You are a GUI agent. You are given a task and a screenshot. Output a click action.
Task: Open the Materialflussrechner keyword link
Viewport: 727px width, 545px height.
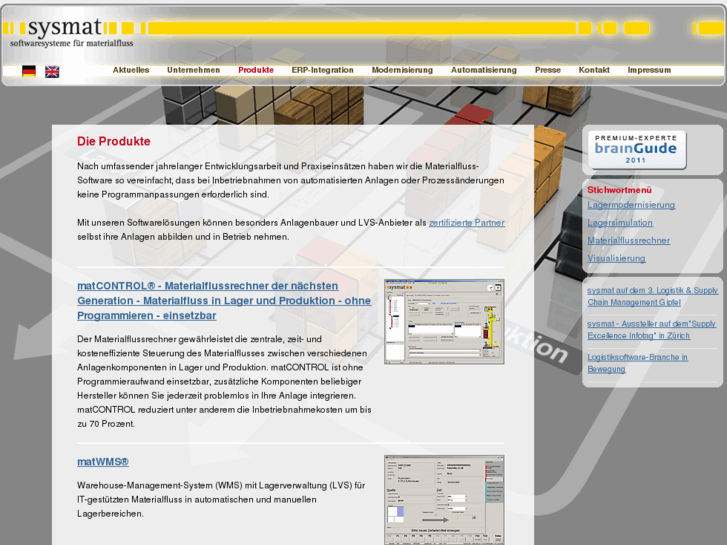click(x=629, y=240)
